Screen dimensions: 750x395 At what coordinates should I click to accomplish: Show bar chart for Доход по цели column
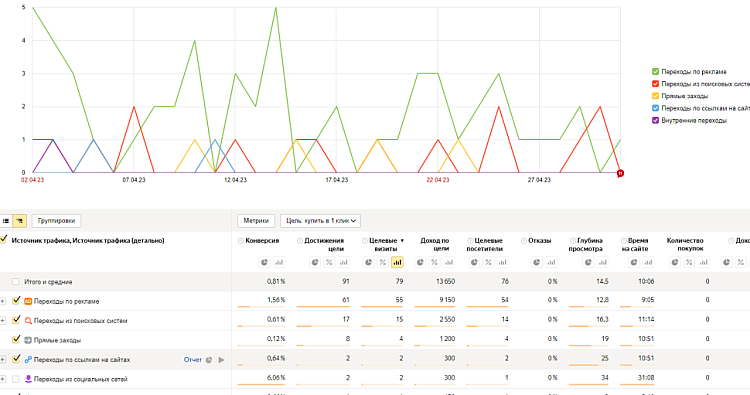pos(449,262)
